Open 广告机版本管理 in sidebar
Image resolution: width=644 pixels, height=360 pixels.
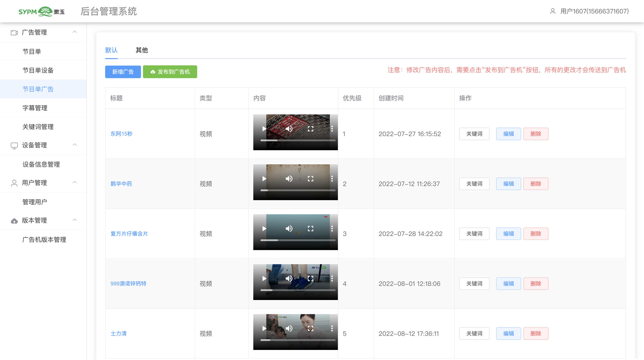point(43,240)
